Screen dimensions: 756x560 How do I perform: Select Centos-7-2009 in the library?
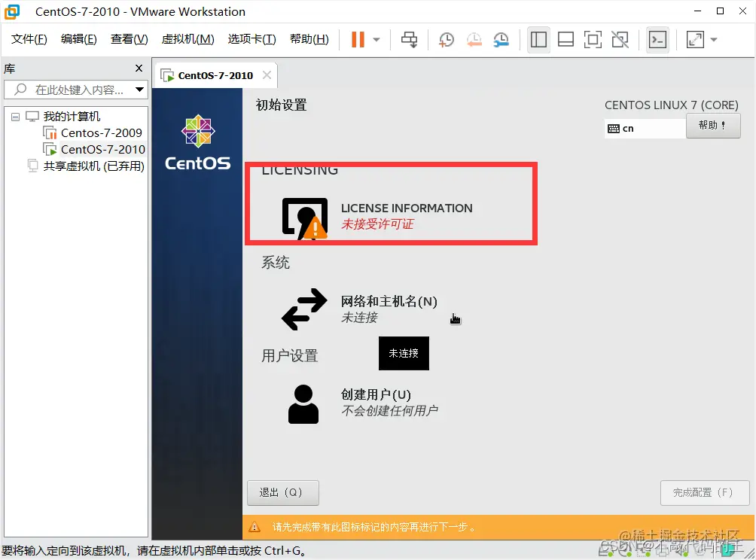[101, 132]
